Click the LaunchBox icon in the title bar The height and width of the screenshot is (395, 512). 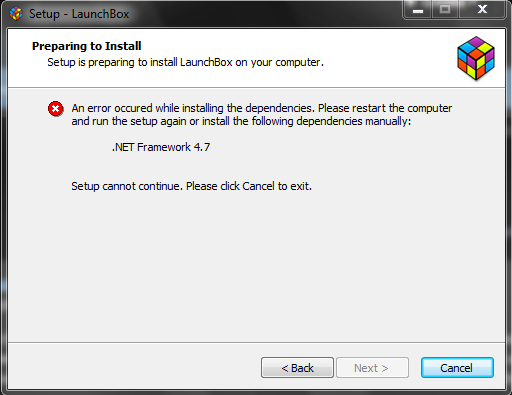(16, 14)
